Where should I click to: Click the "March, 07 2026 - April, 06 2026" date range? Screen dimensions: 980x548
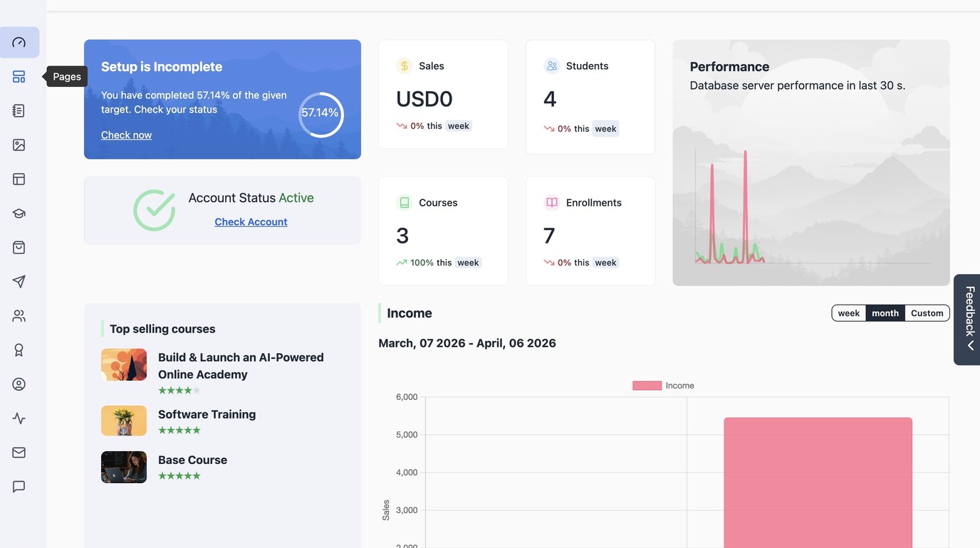coord(467,343)
